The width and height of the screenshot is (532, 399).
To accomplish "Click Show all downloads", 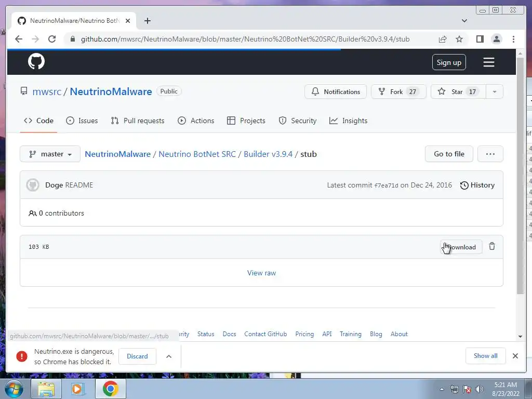I will coord(486,355).
